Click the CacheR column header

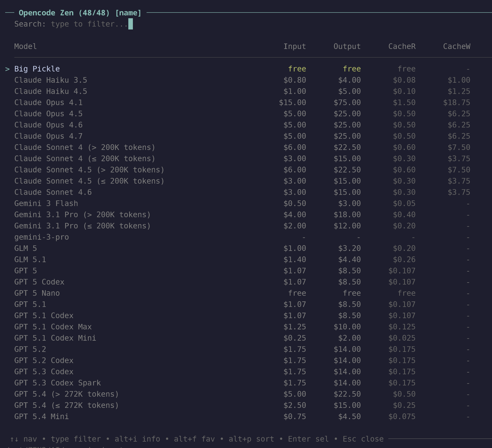[402, 47]
